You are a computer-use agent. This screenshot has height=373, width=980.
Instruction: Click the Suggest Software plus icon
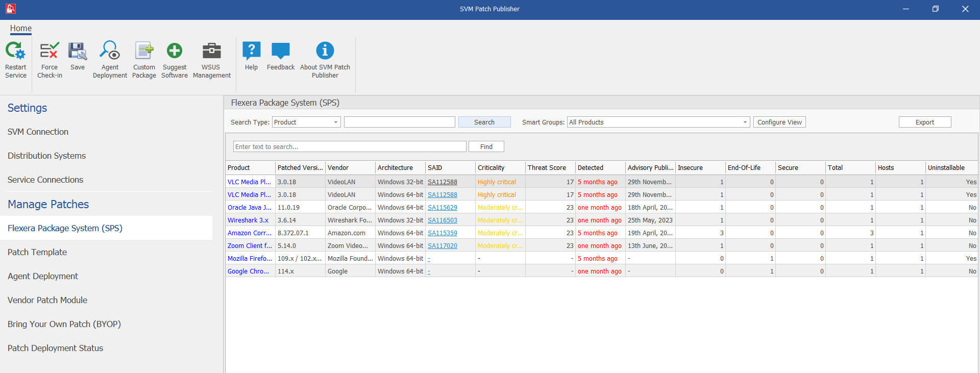point(175,52)
